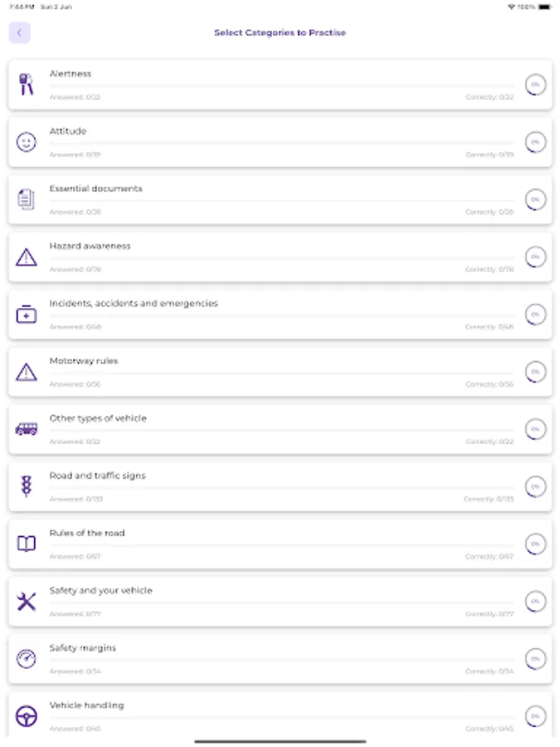
Task: Select the speedometer icon beside Safety margins
Action: pos(26,658)
